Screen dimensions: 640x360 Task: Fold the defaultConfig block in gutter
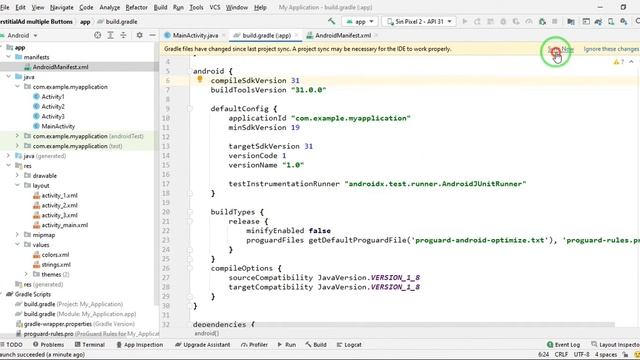[190, 109]
